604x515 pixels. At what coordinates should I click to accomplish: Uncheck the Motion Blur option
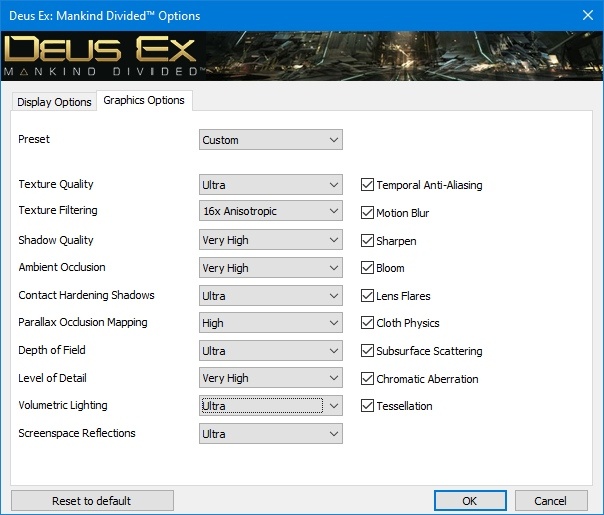pos(367,213)
